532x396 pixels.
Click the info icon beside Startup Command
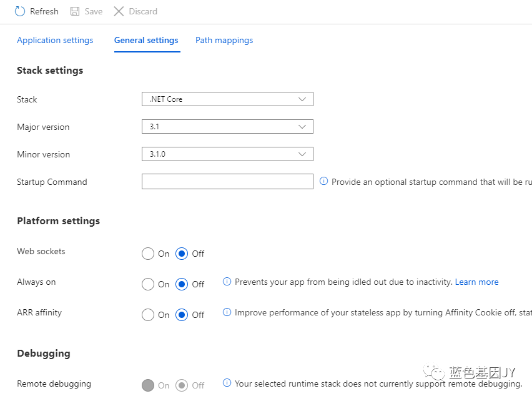point(323,181)
